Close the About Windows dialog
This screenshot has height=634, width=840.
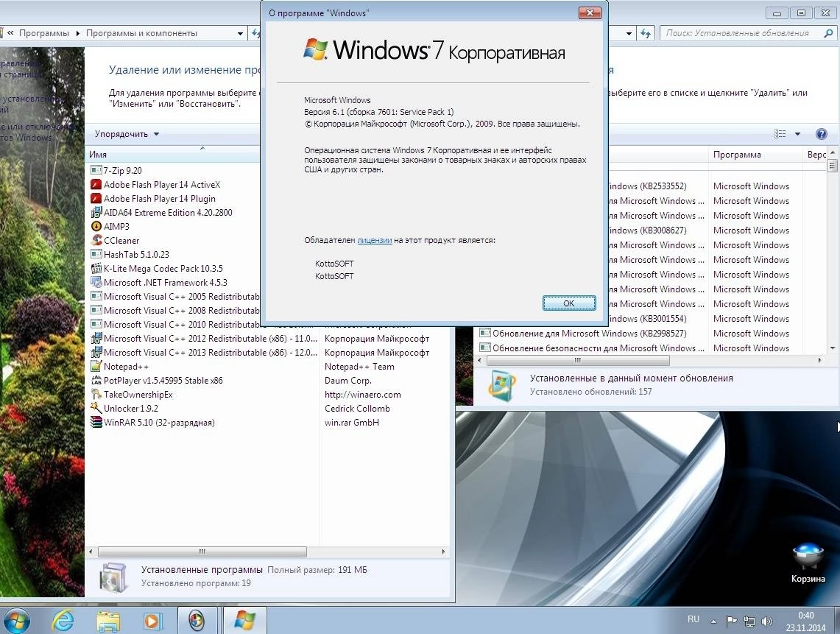590,13
